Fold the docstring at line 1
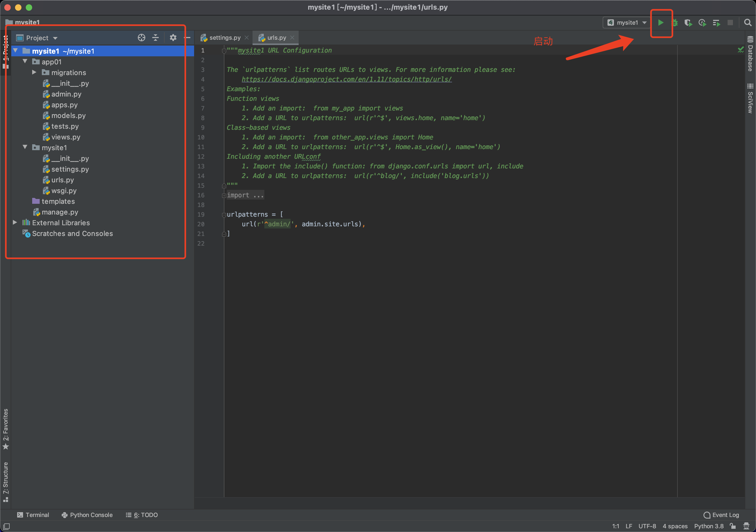756x532 pixels. pyautogui.click(x=224, y=51)
